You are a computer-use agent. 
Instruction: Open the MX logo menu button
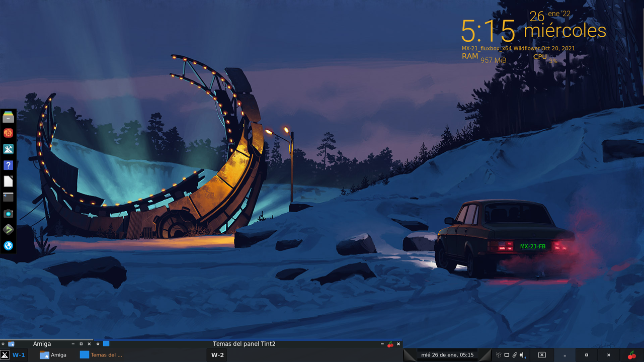click(x=5, y=355)
